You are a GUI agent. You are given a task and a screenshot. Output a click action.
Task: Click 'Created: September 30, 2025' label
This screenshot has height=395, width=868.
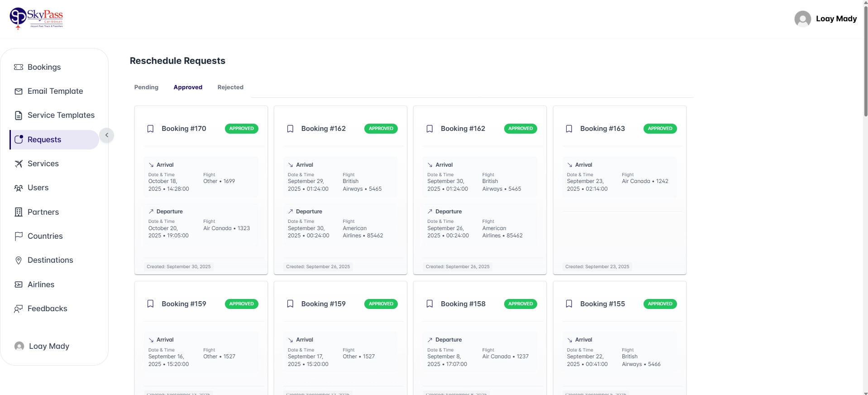179,267
